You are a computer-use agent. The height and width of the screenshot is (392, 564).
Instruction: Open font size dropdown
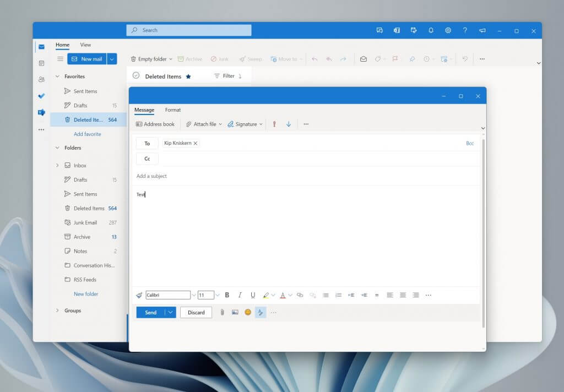coord(217,295)
